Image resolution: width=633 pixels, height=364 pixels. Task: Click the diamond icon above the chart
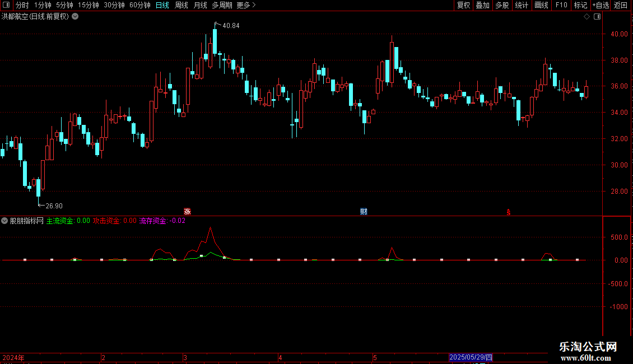[x=587, y=17]
